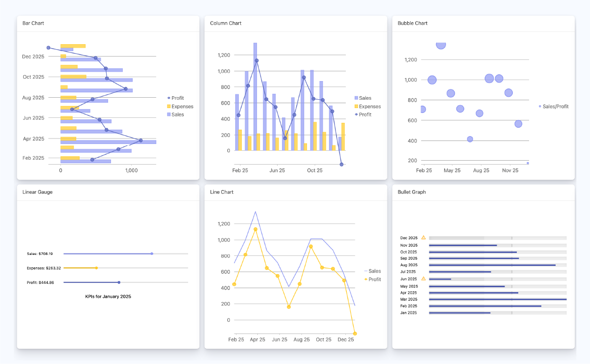Toggle Profit series in Bar Chart legend
The width and height of the screenshot is (590, 364).
[177, 98]
